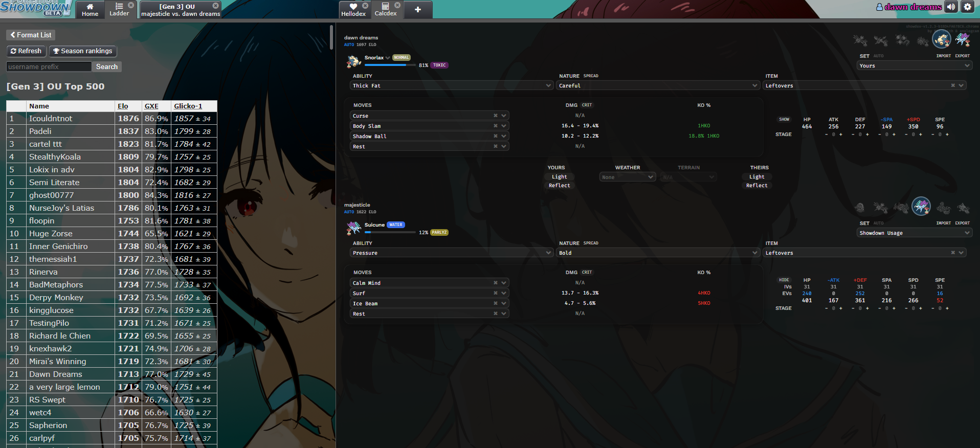Image resolution: width=980 pixels, height=448 pixels.
Task: Open the Yours set dropdown
Action: pos(914,65)
